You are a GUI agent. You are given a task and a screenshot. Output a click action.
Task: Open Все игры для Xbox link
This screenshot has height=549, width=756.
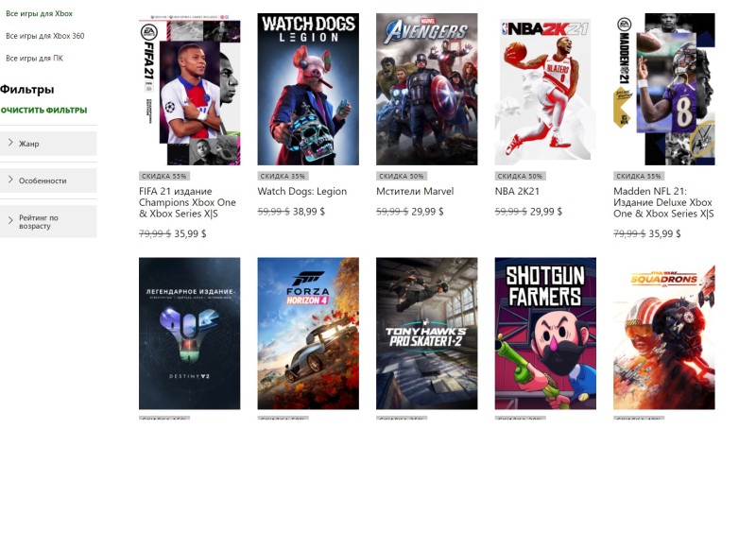point(39,13)
